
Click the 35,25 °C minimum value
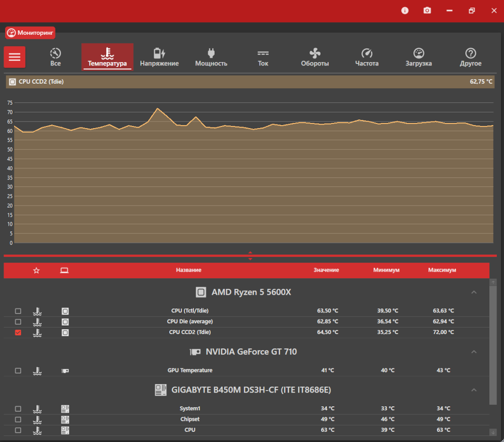click(387, 332)
